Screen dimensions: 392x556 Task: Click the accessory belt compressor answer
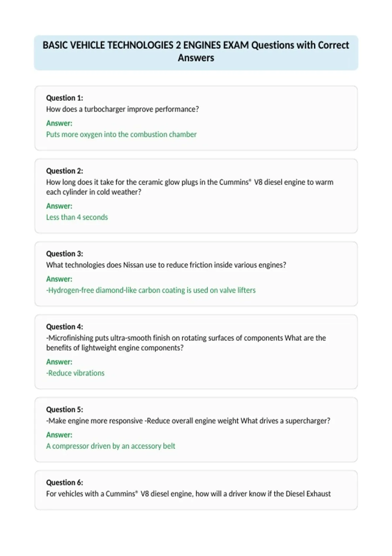pyautogui.click(x=111, y=446)
